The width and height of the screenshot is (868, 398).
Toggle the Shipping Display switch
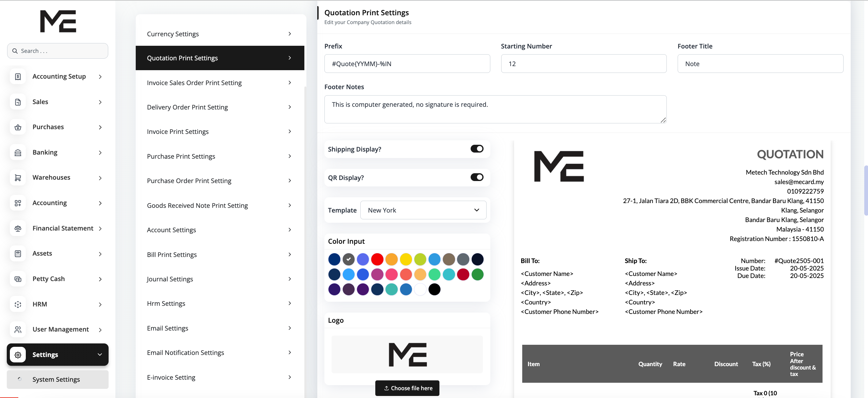477,149
